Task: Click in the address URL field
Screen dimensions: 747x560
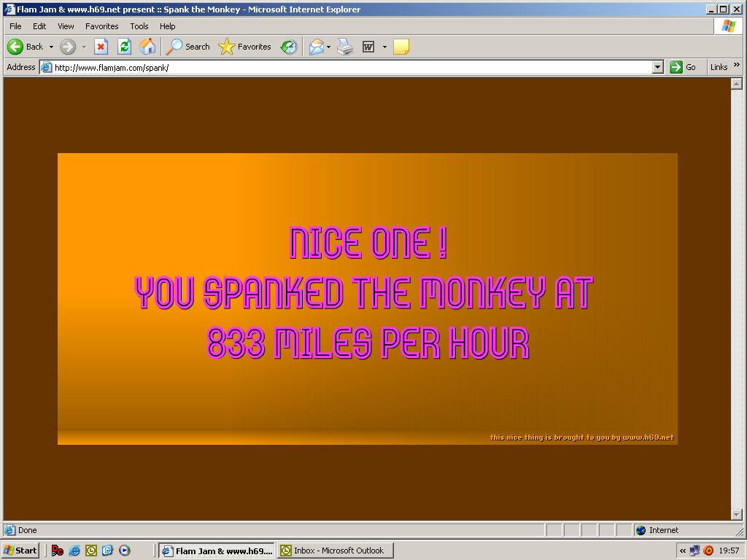Action: 352,67
